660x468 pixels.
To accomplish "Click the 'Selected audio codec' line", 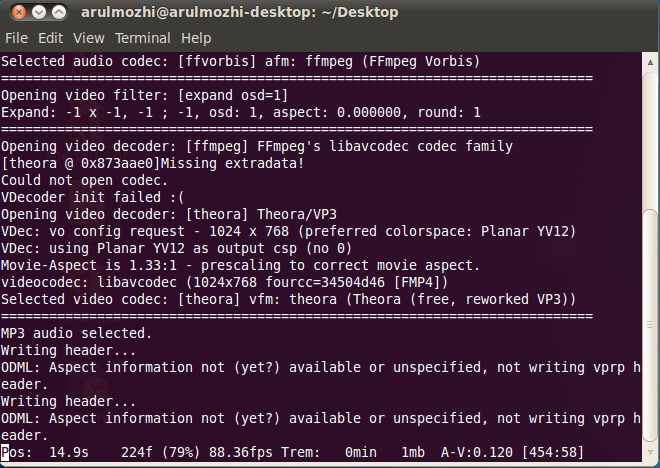I will click(240, 61).
